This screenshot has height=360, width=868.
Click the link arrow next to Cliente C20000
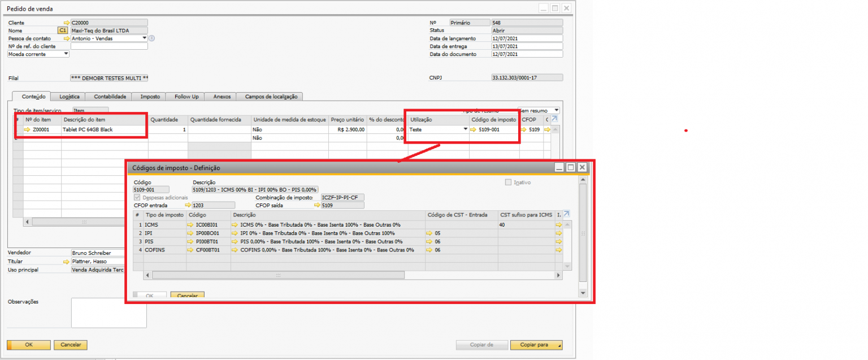pos(67,23)
